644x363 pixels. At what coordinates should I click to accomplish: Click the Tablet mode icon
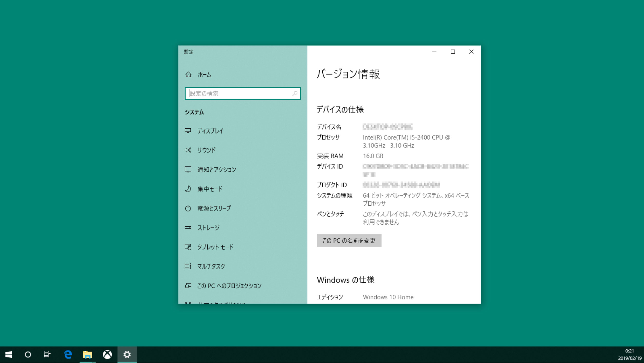tap(188, 247)
